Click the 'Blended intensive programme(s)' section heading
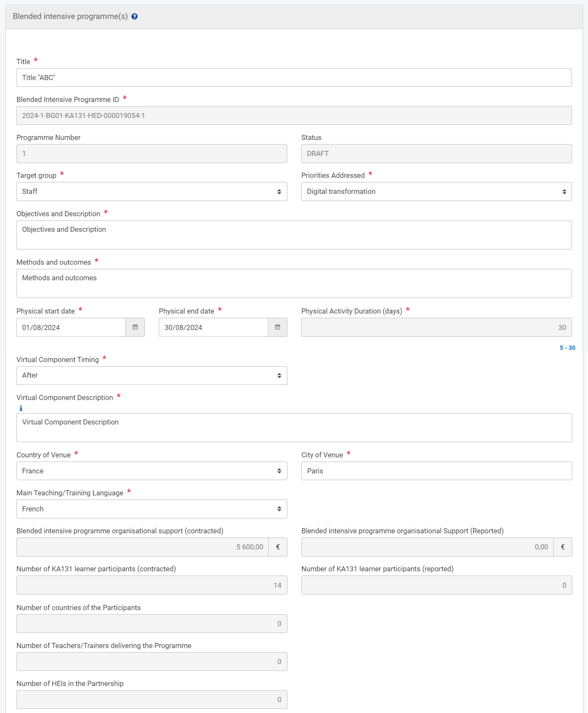 (70, 16)
